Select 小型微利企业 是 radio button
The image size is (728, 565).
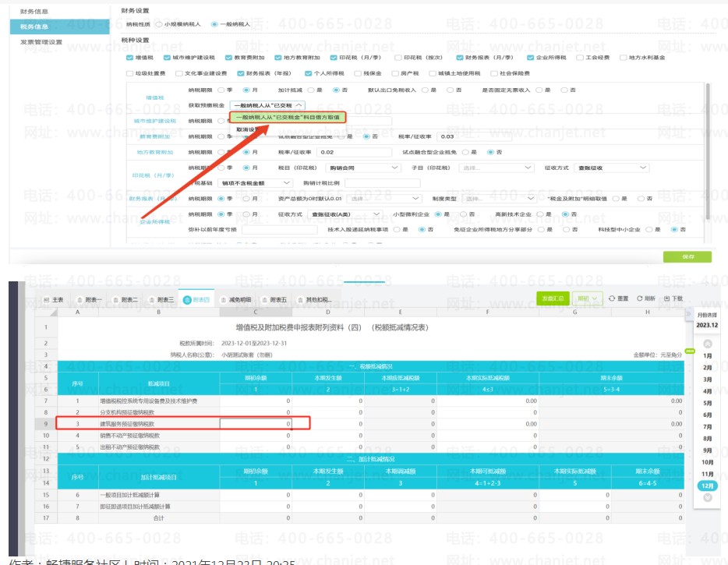pos(437,214)
